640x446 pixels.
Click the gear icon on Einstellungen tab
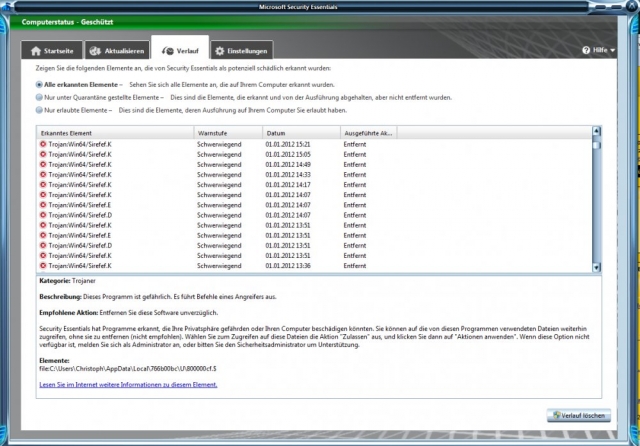(x=220, y=51)
